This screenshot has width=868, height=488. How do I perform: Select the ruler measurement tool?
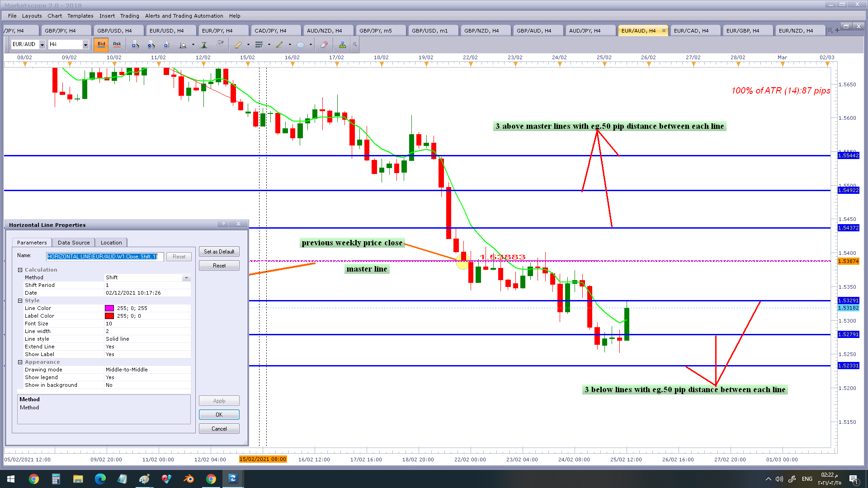coord(238,45)
